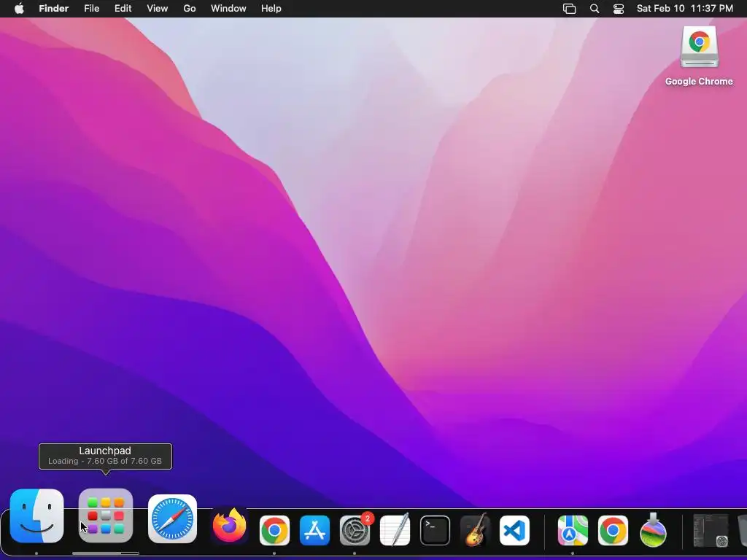The width and height of the screenshot is (747, 560).
Task: Open the macOS Sonoma installer icon
Action: [x=653, y=529]
